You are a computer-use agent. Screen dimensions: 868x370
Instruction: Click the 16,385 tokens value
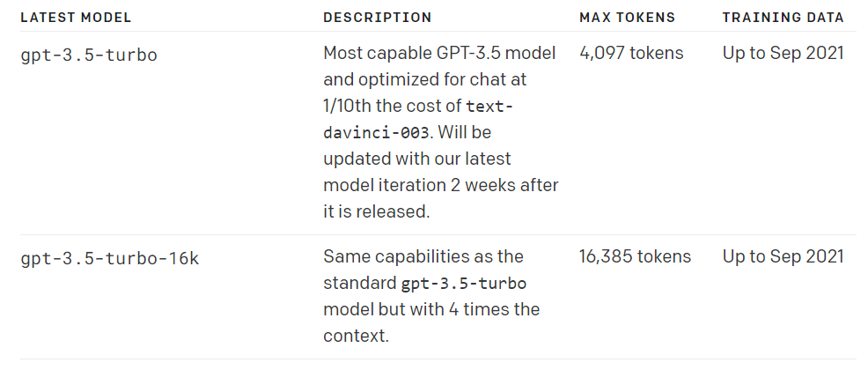coord(635,256)
